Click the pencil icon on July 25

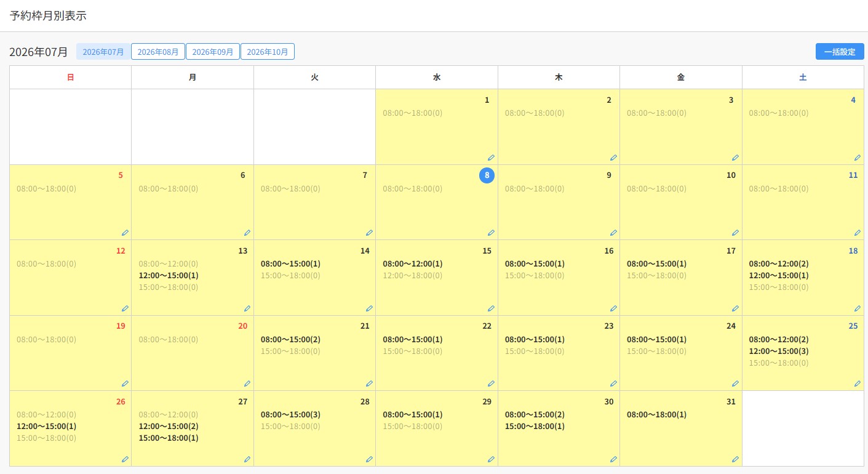point(858,384)
